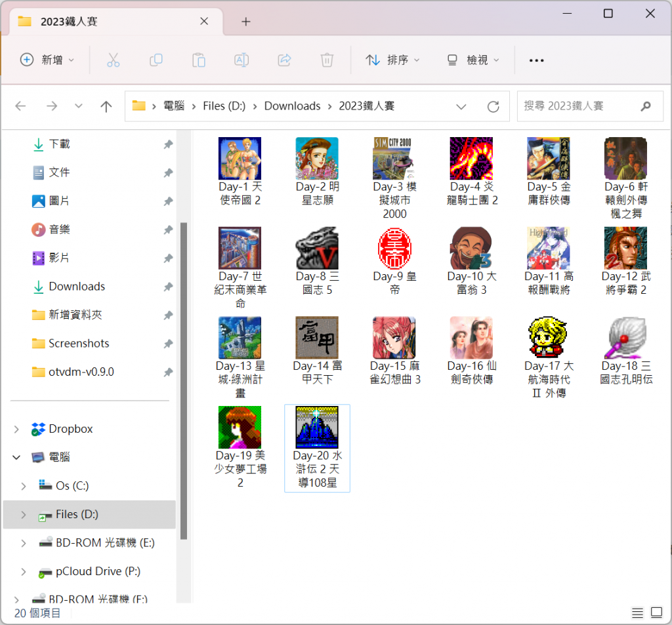Open a new tab with plus button
Image resolution: width=672 pixels, height=625 pixels.
[245, 22]
